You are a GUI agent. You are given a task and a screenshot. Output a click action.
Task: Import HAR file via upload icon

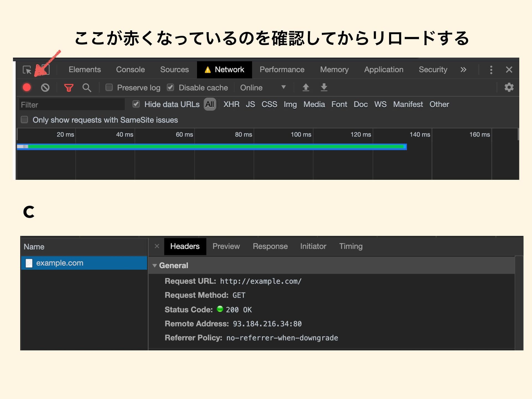[x=306, y=87]
